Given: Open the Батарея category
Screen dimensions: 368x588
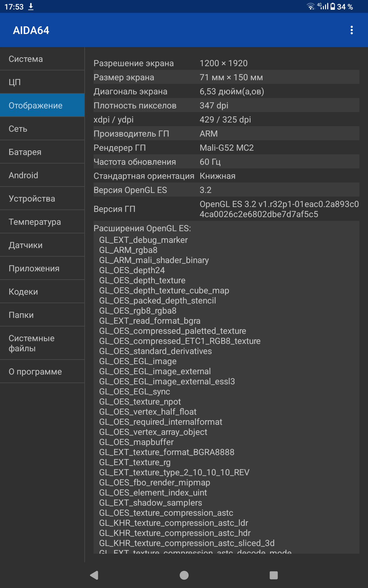Looking at the screenshot, I should [x=42, y=152].
